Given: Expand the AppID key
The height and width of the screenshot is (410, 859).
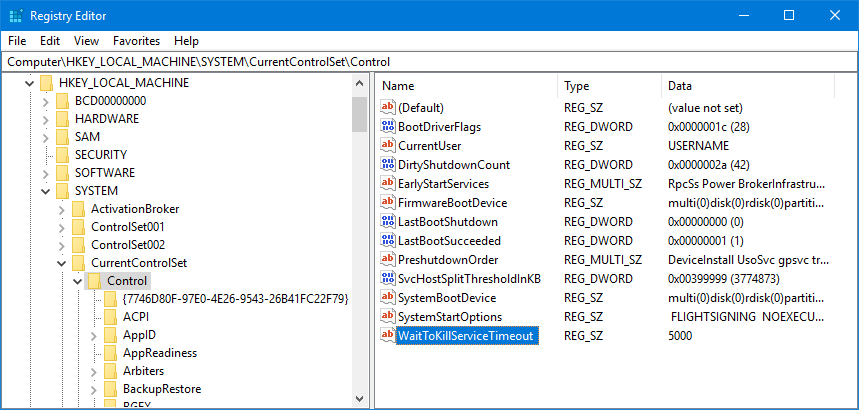Looking at the screenshot, I should coord(94,335).
